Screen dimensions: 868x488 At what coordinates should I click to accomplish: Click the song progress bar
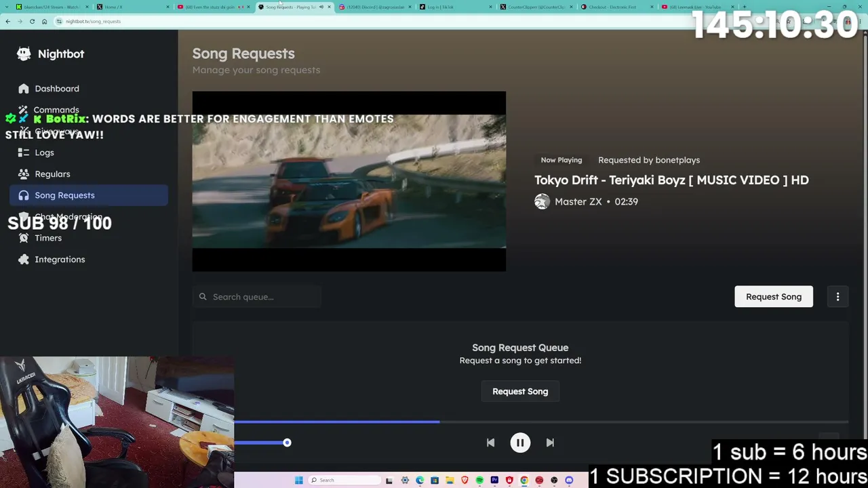pyautogui.click(x=541, y=422)
